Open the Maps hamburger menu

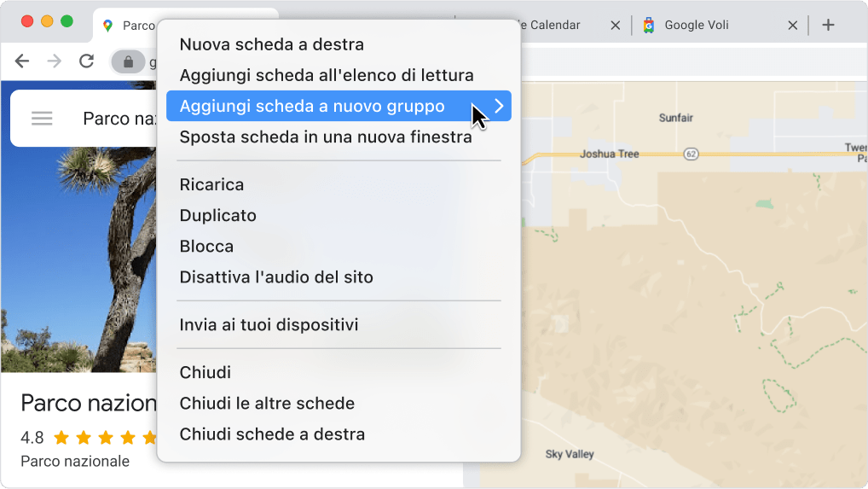[42, 119]
